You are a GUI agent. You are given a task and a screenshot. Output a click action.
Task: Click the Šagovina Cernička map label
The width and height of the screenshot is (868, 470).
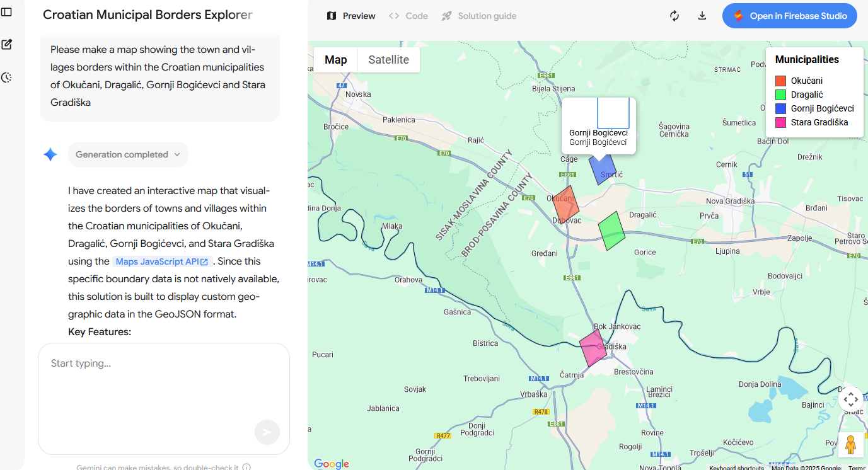click(x=674, y=130)
